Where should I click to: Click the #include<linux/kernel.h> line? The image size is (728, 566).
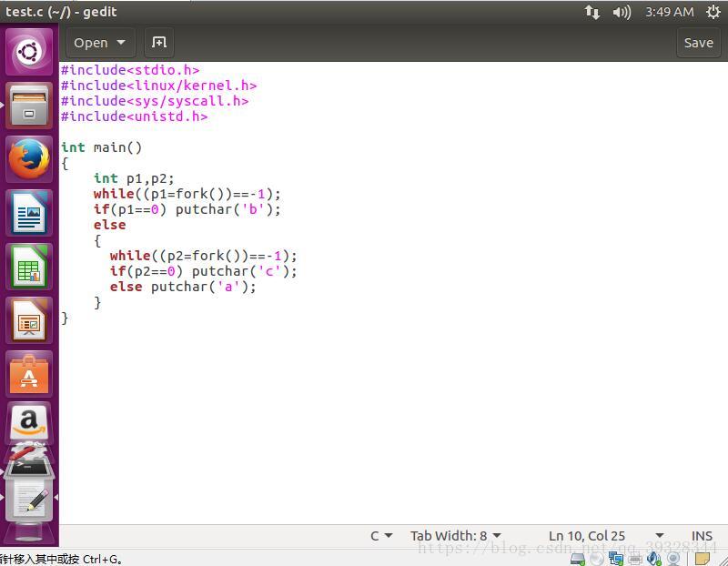click(x=158, y=86)
